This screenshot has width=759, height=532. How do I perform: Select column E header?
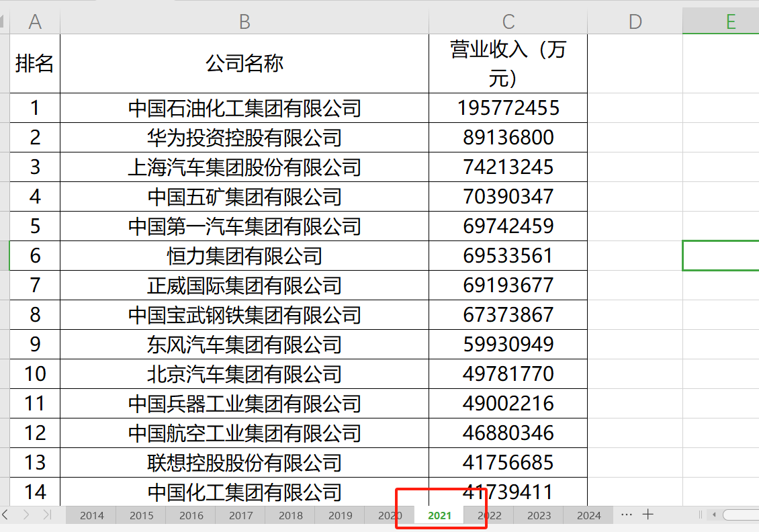pos(729,21)
